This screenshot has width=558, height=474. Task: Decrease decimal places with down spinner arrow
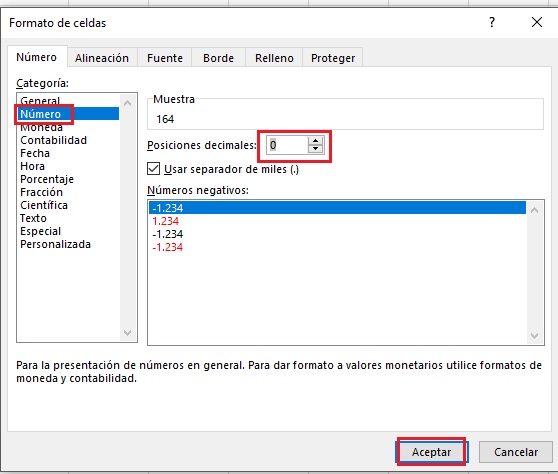pyautogui.click(x=315, y=149)
